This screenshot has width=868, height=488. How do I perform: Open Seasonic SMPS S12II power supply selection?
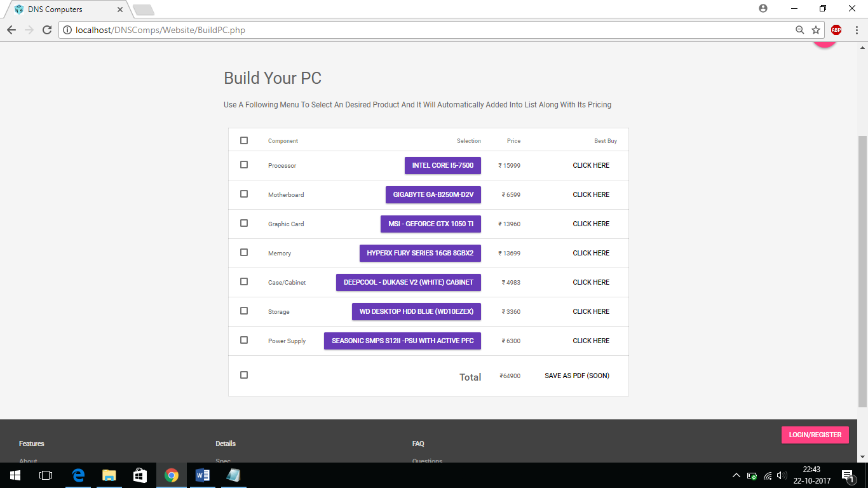click(x=402, y=341)
